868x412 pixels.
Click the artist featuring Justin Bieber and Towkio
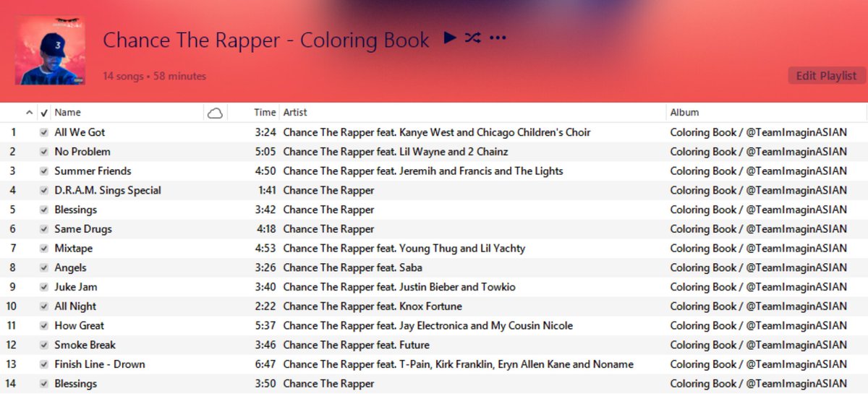pos(399,287)
